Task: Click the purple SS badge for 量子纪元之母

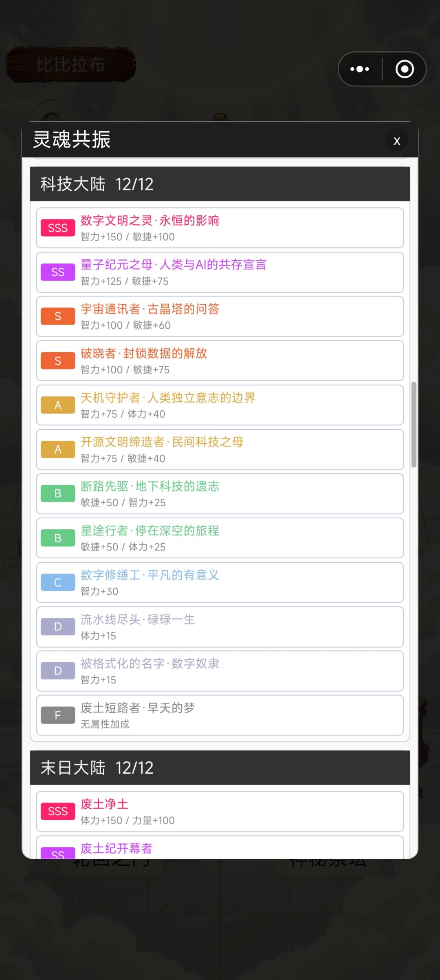Action: click(x=58, y=272)
